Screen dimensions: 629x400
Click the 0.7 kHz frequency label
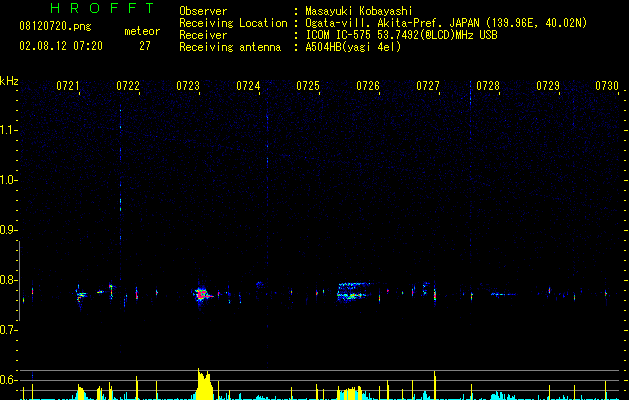point(8,330)
